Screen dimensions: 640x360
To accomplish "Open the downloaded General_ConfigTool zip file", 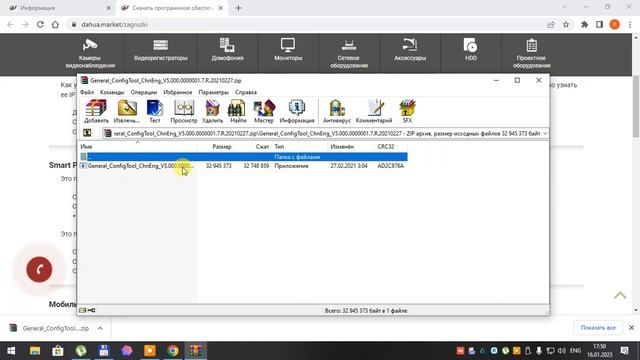I will (x=49, y=328).
